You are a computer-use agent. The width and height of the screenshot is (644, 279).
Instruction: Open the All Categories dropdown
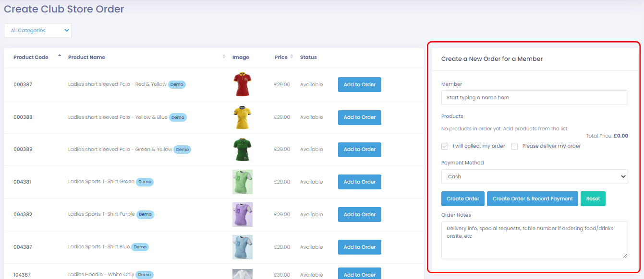(37, 30)
